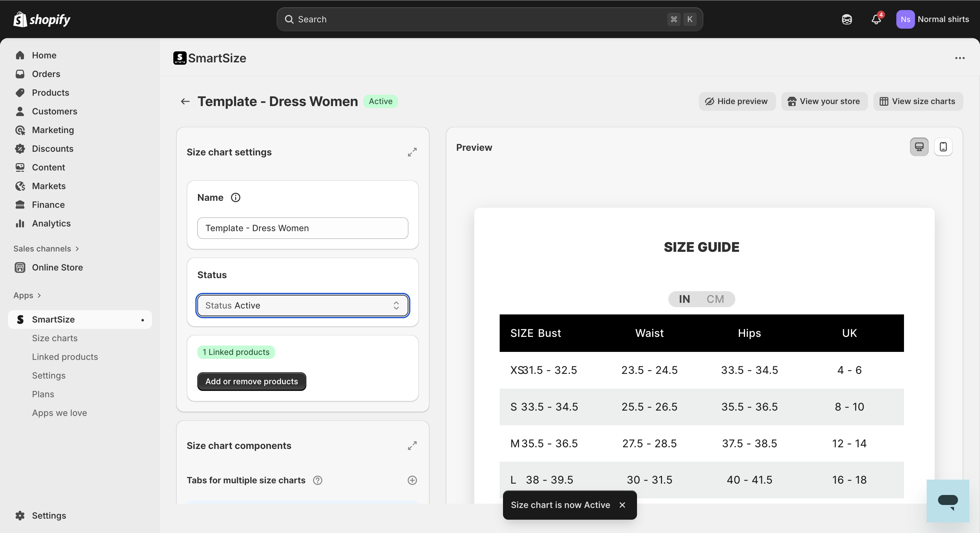Expand the Size chart settings panel
The height and width of the screenshot is (533, 980).
pyautogui.click(x=412, y=152)
